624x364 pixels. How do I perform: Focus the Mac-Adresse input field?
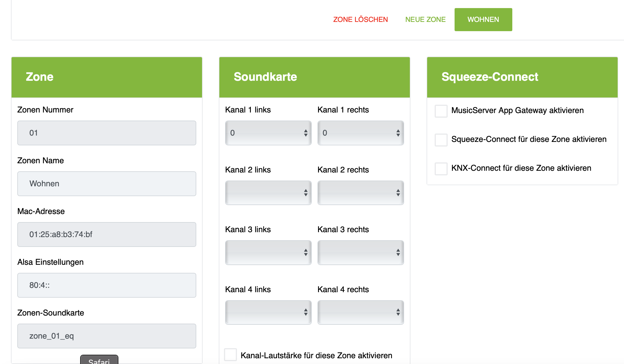click(x=107, y=234)
